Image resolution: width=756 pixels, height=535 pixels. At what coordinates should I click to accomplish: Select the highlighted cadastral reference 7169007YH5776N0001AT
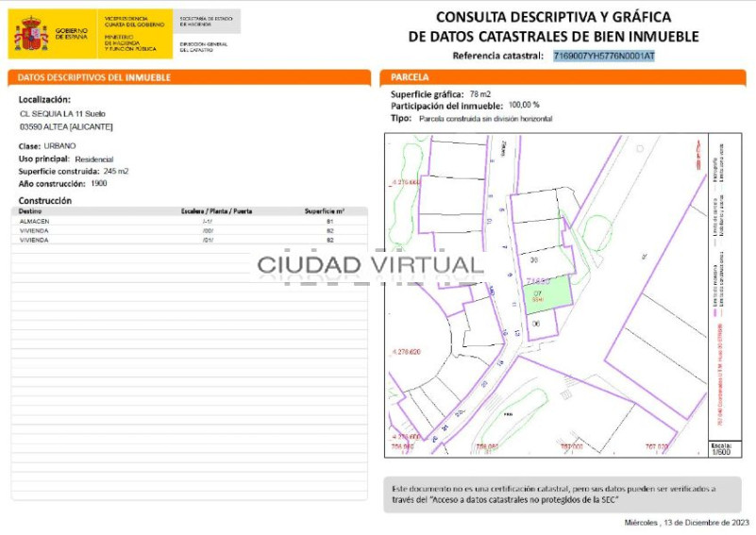(604, 56)
